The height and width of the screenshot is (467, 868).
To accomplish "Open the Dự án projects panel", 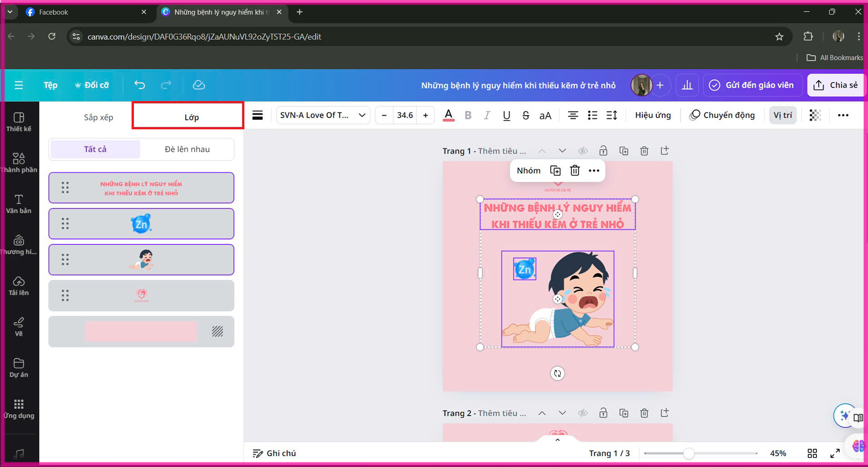I will click(19, 367).
